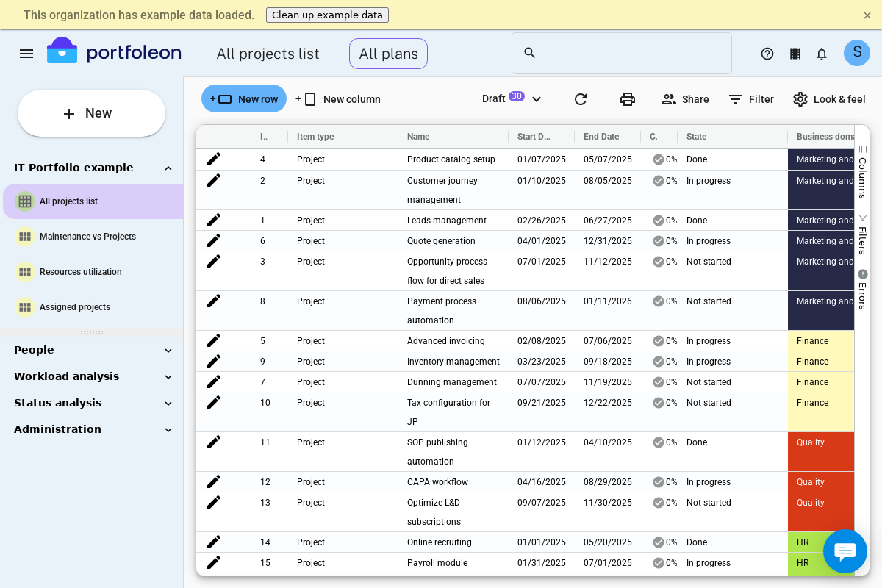The width and height of the screenshot is (882, 588).
Task: Dismiss the example data banner
Action: [x=867, y=15]
